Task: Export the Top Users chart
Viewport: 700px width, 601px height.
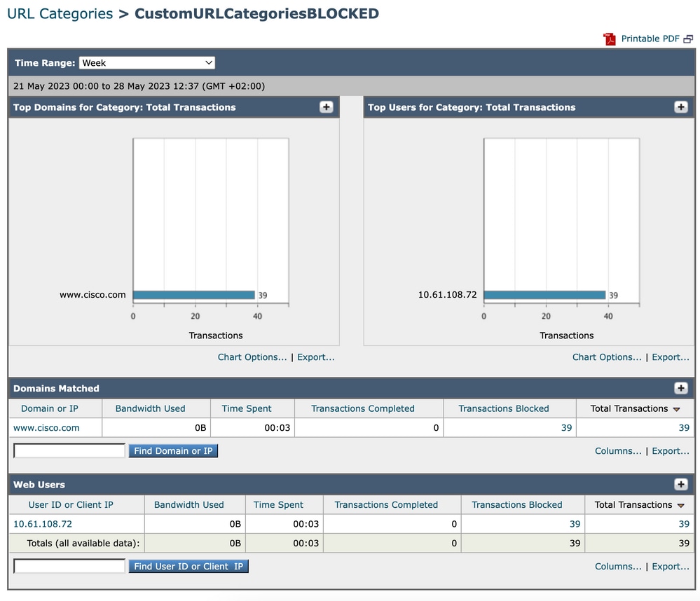Action: 671,357
